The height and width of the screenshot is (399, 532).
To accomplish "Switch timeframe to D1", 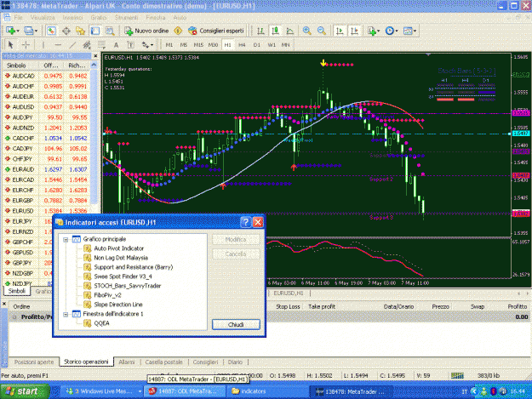I will pyautogui.click(x=257, y=45).
